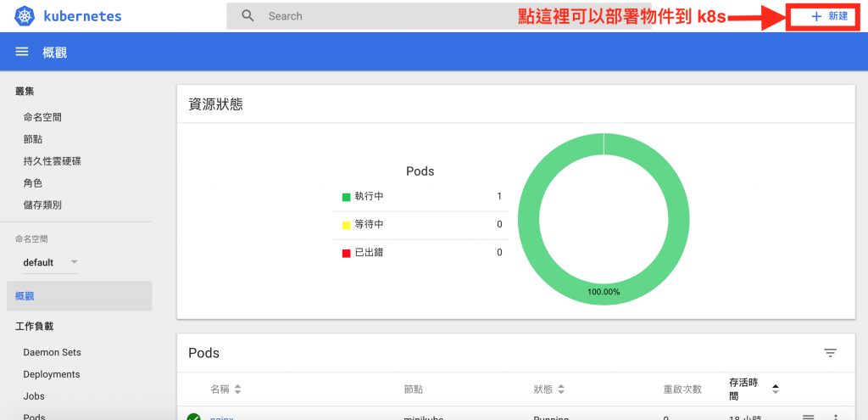Screen dimensions: 868x420
Task: Sort pods by 名稱 column arrows
Action: (x=237, y=389)
